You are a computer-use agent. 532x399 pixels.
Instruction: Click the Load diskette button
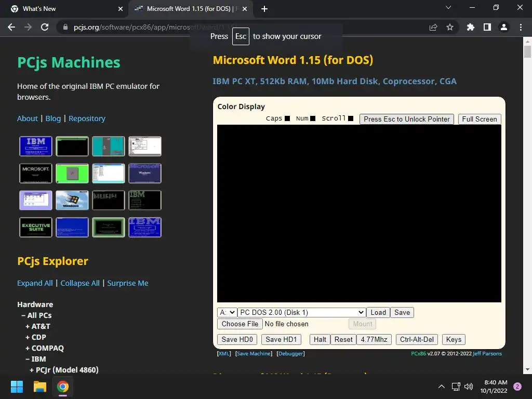tap(378, 312)
